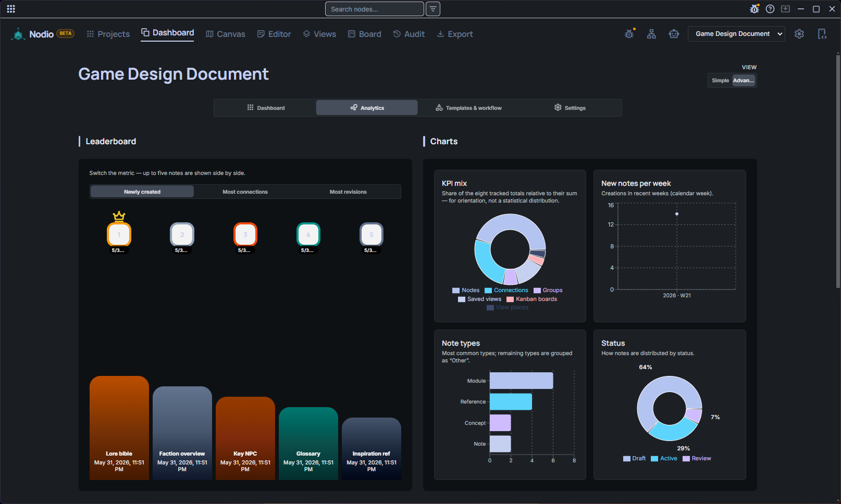Screen dimensions: 841x504
Task: Open the Key NPC leaderboard bar
Action: click(245, 438)
